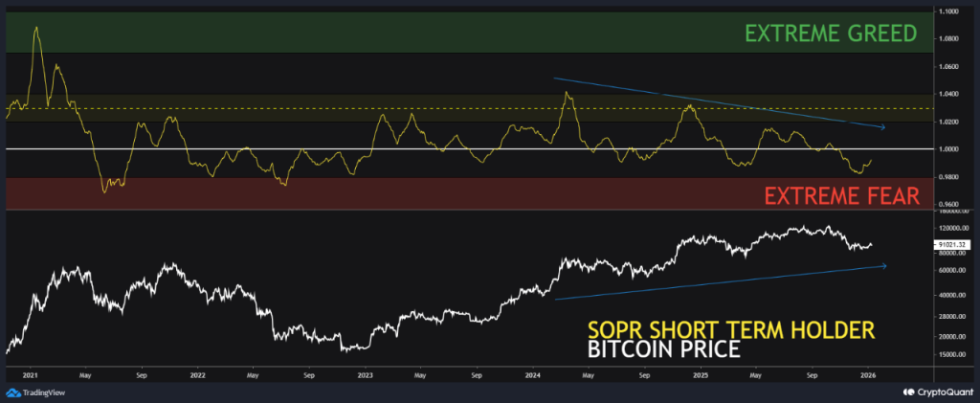The image size is (980, 403).
Task: Click the green extreme greed zone band
Action: click(383, 32)
